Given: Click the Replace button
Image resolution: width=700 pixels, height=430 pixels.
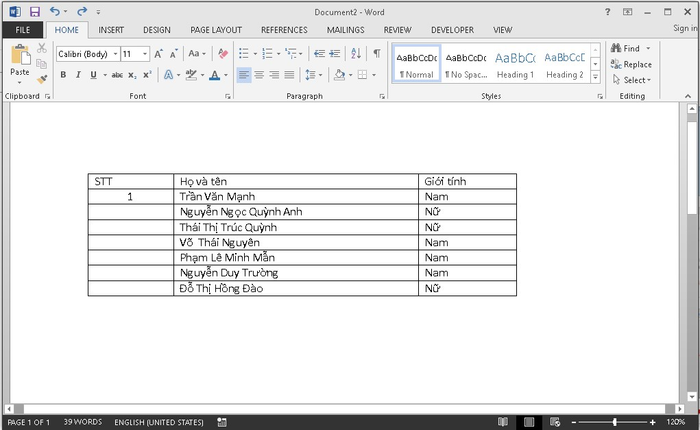Looking at the screenshot, I should coord(631,64).
